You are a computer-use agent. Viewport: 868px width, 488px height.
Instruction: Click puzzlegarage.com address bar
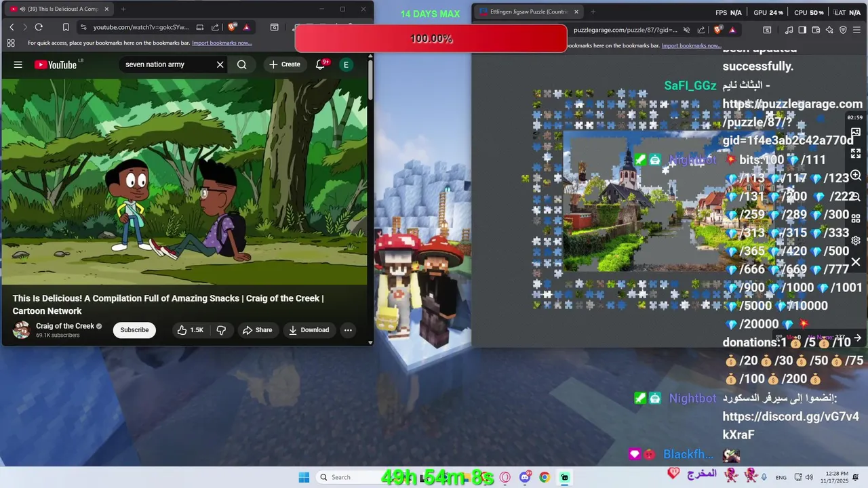tap(625, 30)
